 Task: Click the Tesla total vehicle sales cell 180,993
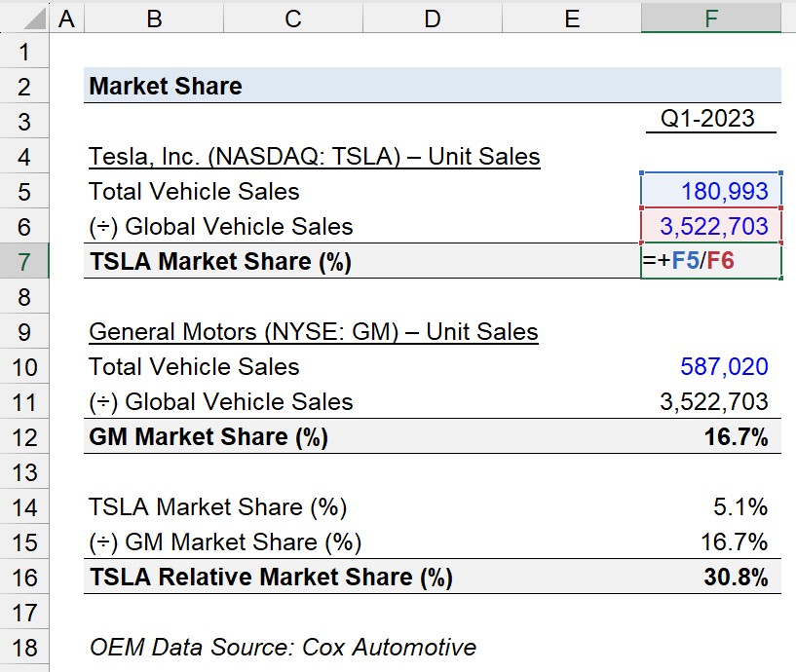pos(710,191)
